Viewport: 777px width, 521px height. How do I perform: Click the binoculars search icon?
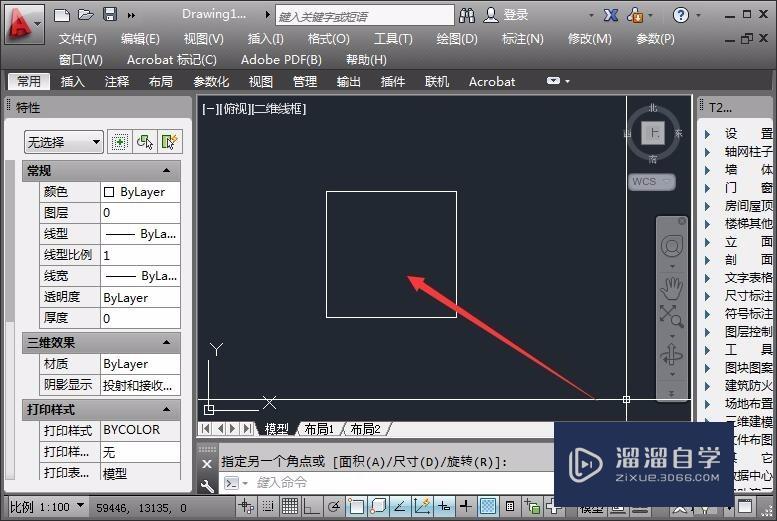point(467,15)
